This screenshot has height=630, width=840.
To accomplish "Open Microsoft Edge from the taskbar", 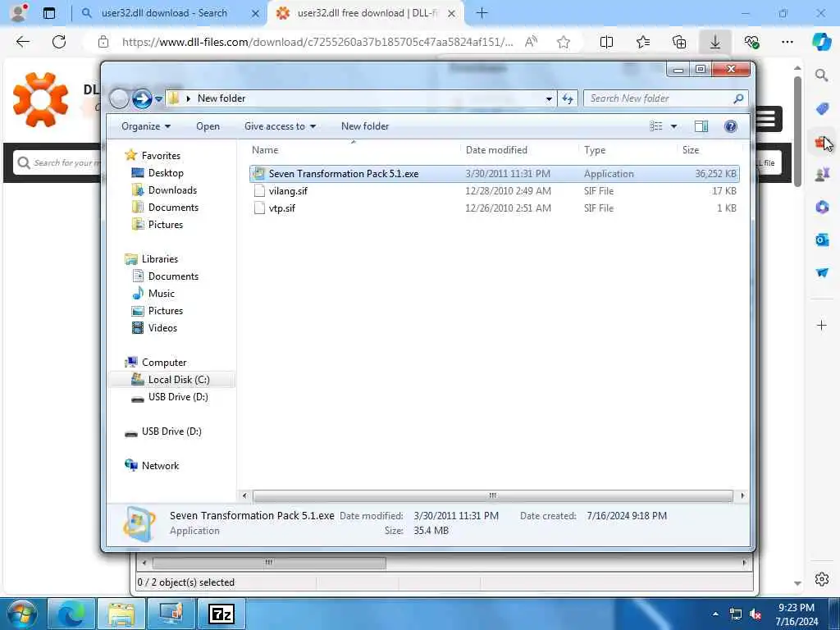I will [x=71, y=614].
